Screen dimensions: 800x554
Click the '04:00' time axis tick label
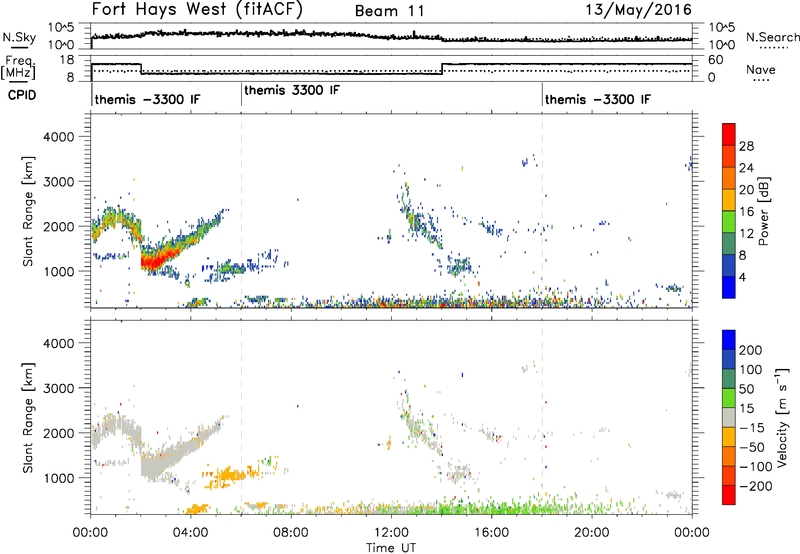191,533
